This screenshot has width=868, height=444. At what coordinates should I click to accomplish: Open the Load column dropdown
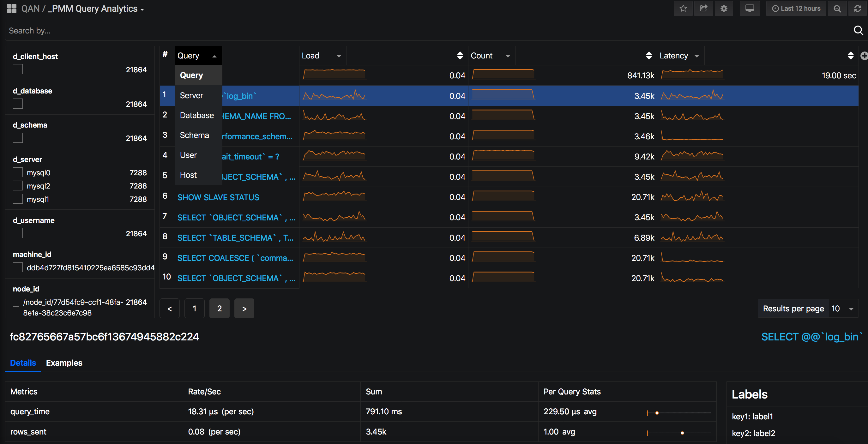pyautogui.click(x=339, y=56)
